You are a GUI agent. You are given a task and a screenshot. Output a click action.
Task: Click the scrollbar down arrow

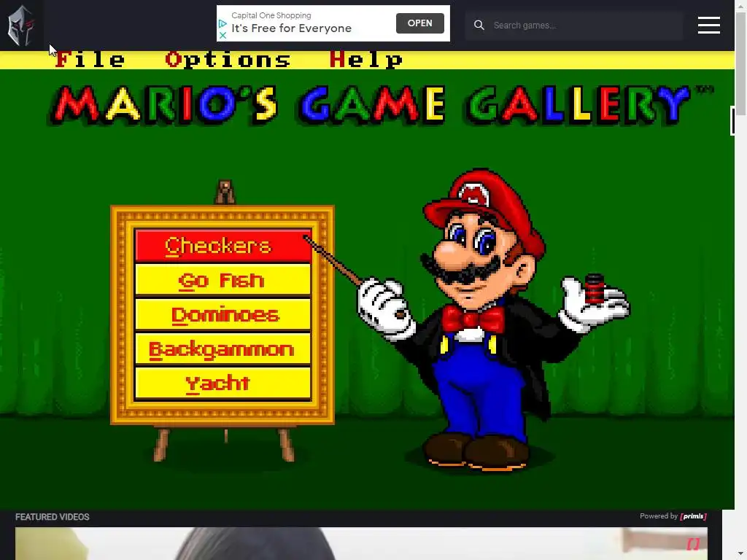point(740,554)
